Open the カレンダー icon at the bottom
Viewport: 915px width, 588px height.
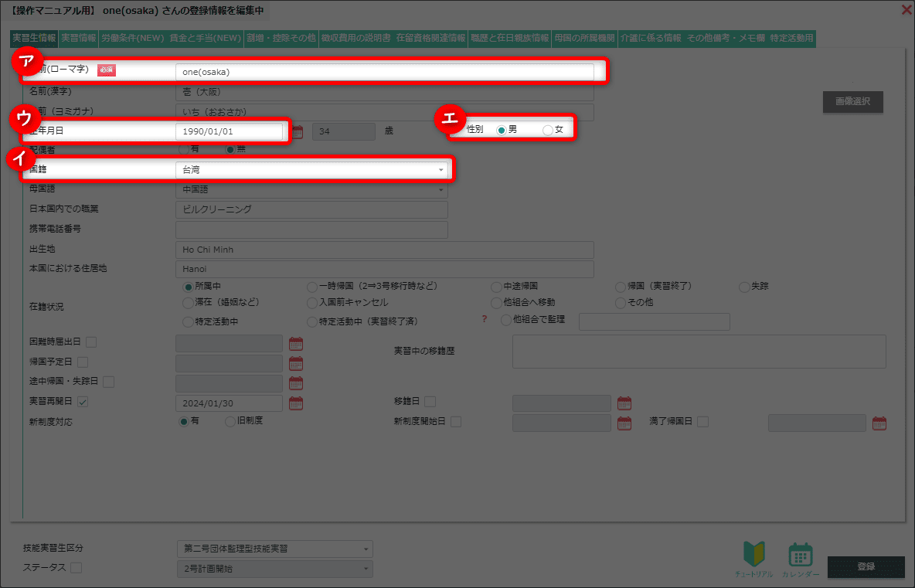pos(800,559)
